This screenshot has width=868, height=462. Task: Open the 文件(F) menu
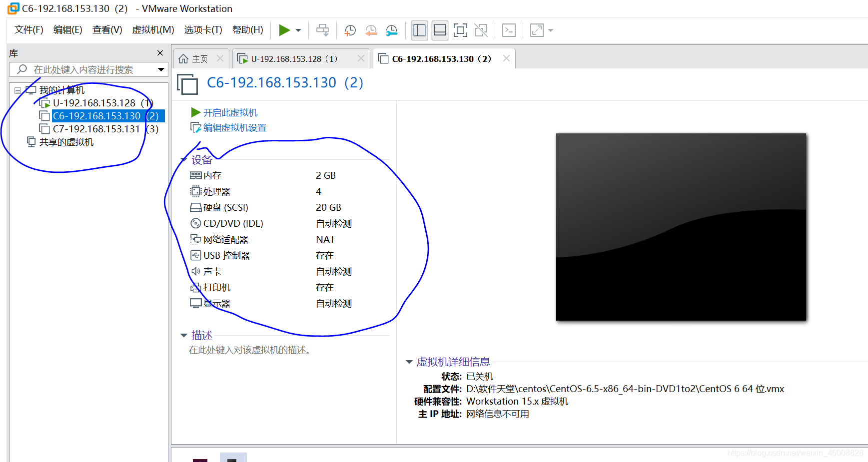tap(28, 30)
